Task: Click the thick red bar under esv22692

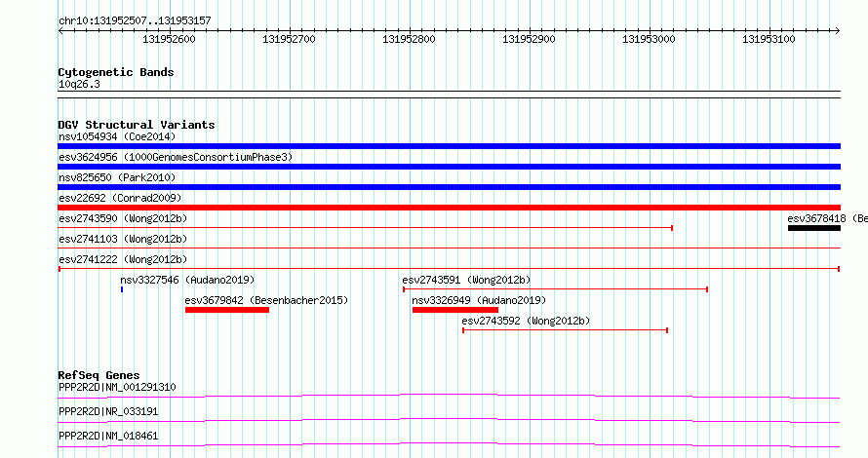Action: (449, 208)
